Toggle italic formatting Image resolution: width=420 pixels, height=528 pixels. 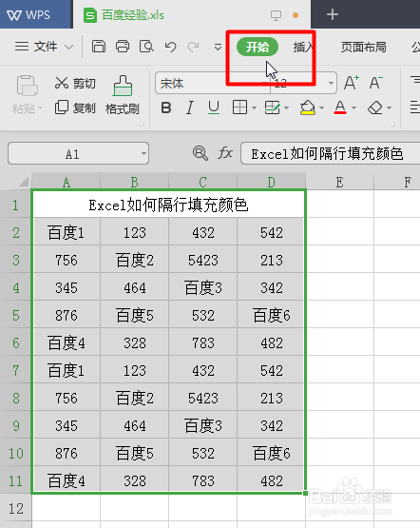pos(190,108)
